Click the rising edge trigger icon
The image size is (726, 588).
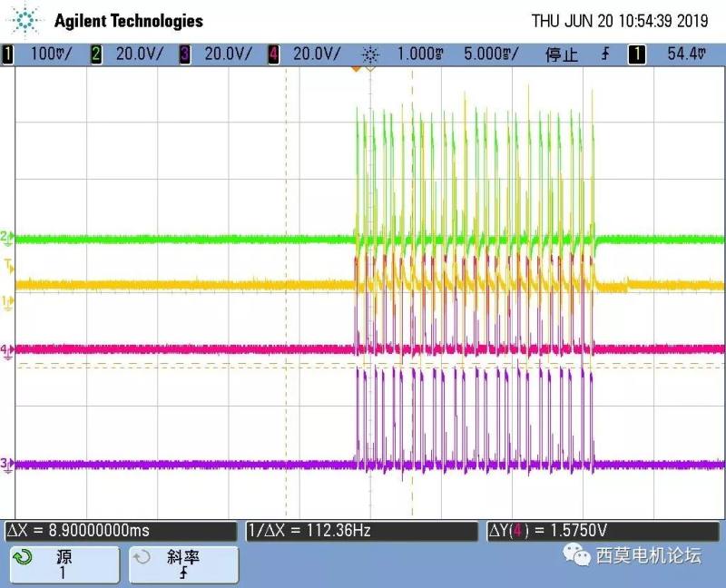[x=605, y=54]
